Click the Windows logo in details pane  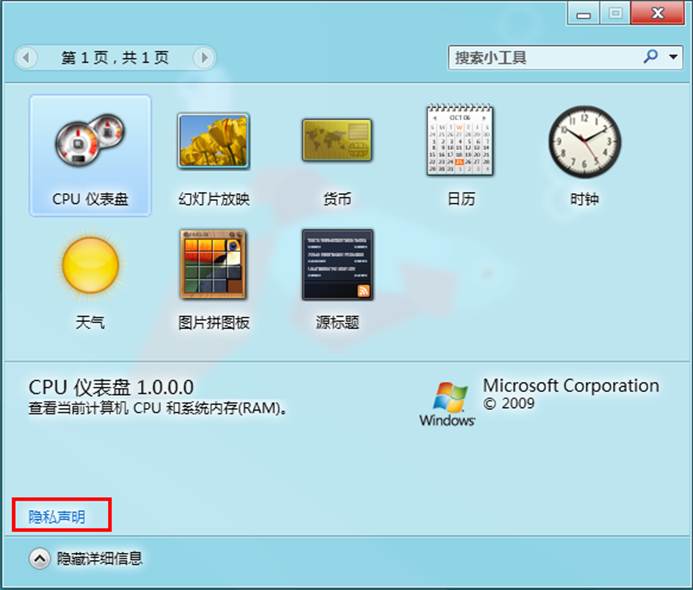(x=448, y=403)
